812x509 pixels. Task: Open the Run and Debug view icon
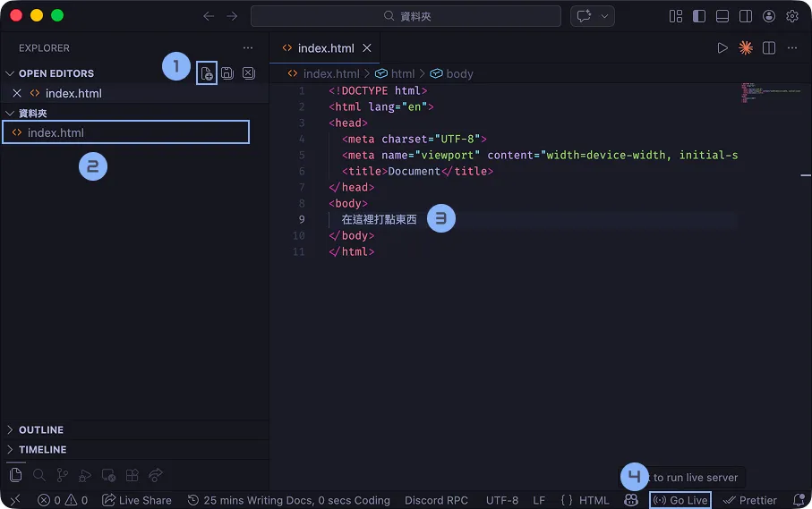pyautogui.click(x=85, y=475)
